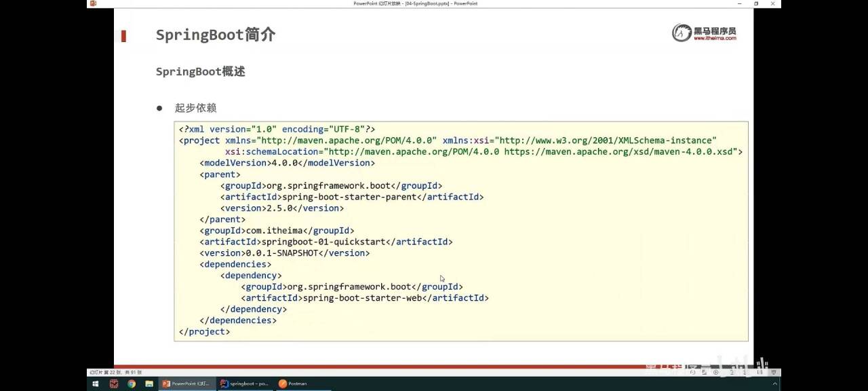The image size is (868, 391).
Task: Go to the next slide via status bar arrow
Action: (x=716, y=372)
